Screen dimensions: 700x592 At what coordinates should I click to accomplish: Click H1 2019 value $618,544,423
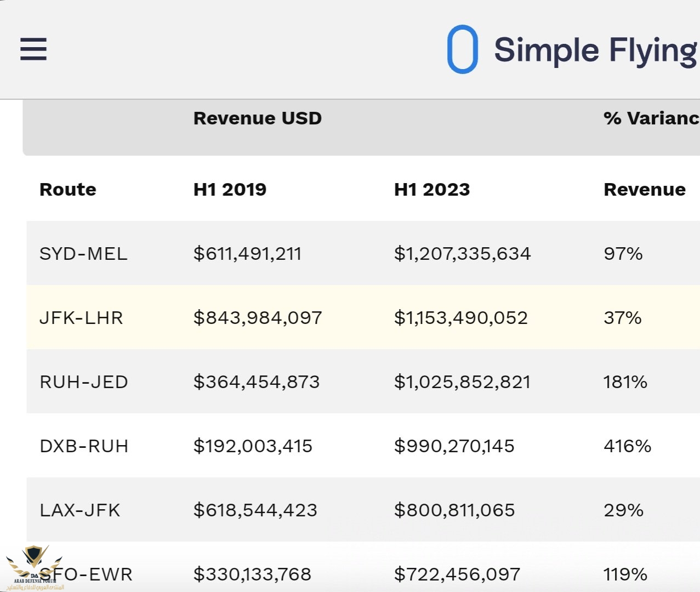[x=255, y=510]
